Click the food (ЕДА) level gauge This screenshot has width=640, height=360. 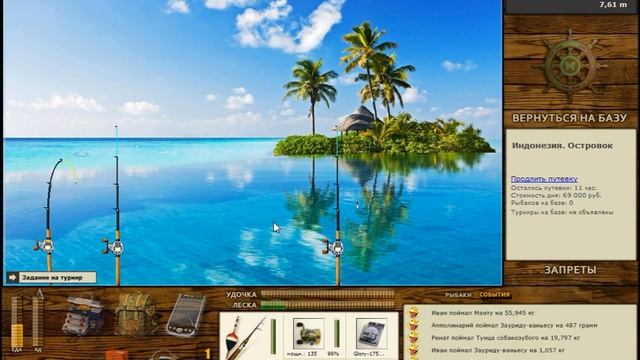click(17, 322)
